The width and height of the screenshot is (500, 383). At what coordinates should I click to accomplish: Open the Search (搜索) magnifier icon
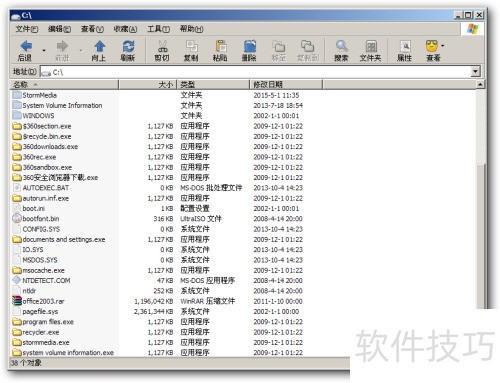[x=341, y=46]
